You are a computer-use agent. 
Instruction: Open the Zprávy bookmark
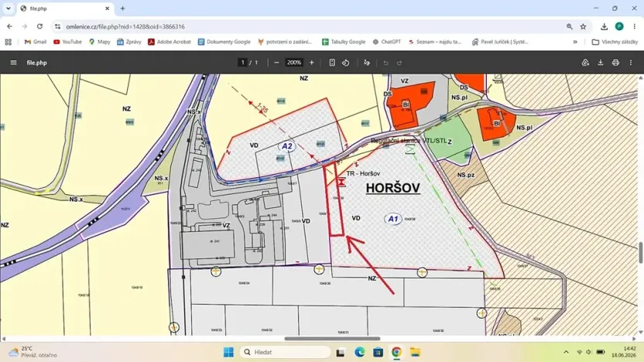point(129,42)
